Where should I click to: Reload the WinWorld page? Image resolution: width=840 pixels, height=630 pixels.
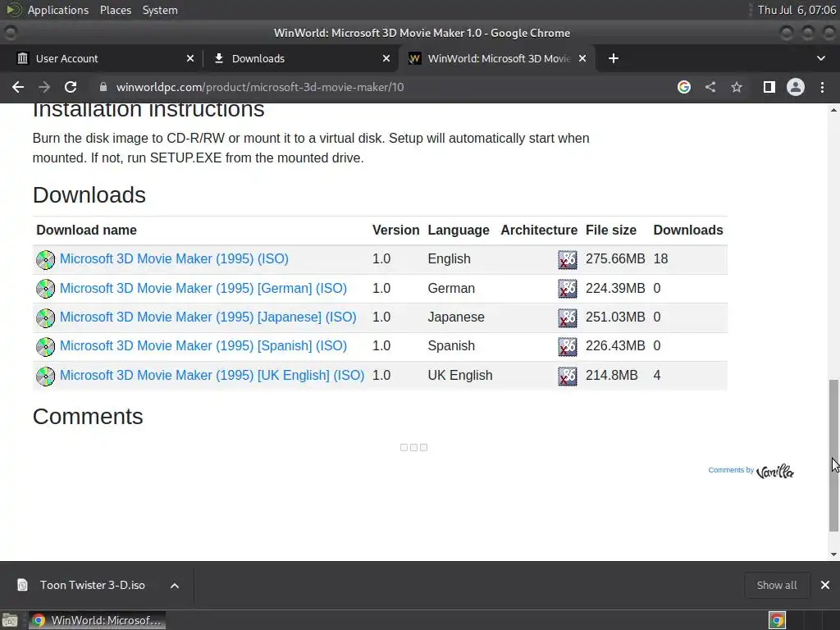pyautogui.click(x=71, y=87)
